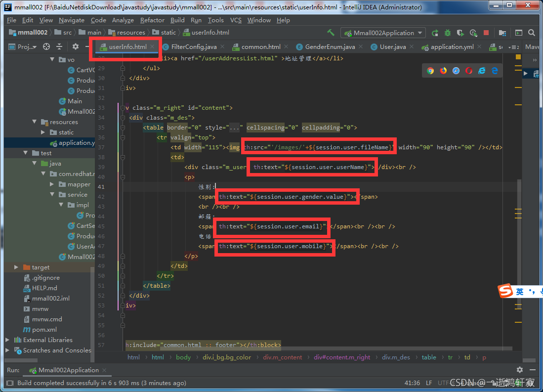Expand External Libraries node
The height and width of the screenshot is (392, 543).
coord(7,340)
